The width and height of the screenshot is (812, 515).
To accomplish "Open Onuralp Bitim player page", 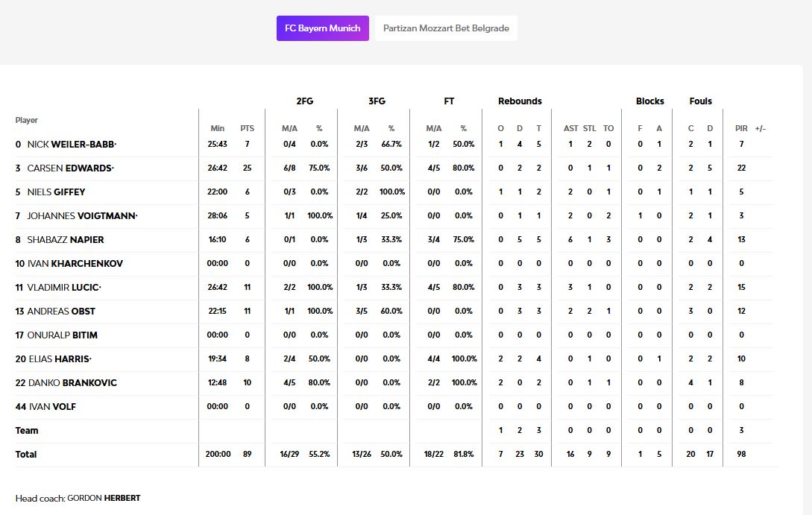I will pyautogui.click(x=63, y=335).
